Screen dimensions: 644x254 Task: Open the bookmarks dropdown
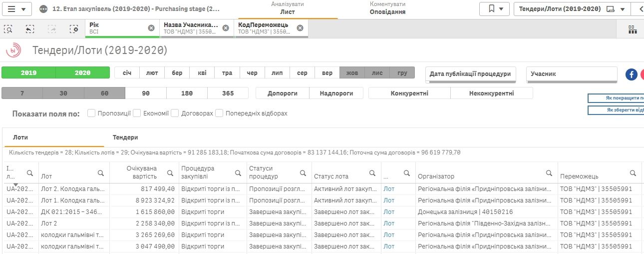pos(494,9)
